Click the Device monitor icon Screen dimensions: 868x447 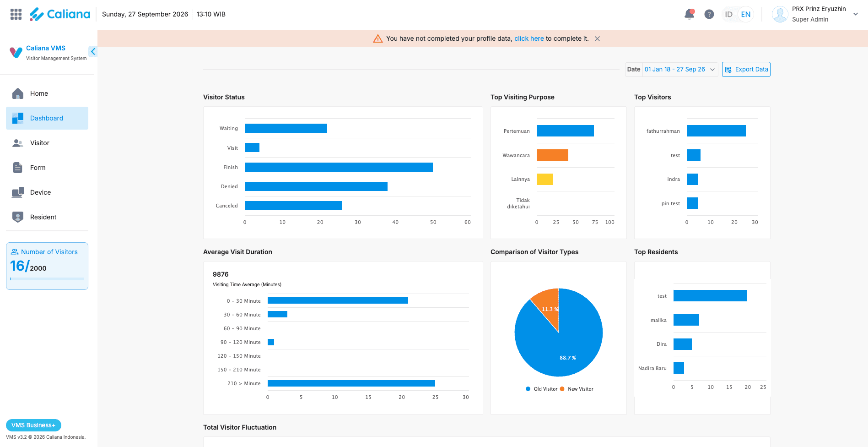click(x=18, y=192)
